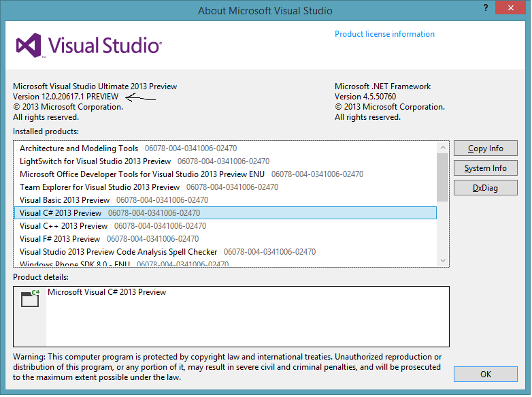The width and height of the screenshot is (532, 397).
Task: Close the About Microsoft Visual Studio dialog
Action: (x=510, y=7)
